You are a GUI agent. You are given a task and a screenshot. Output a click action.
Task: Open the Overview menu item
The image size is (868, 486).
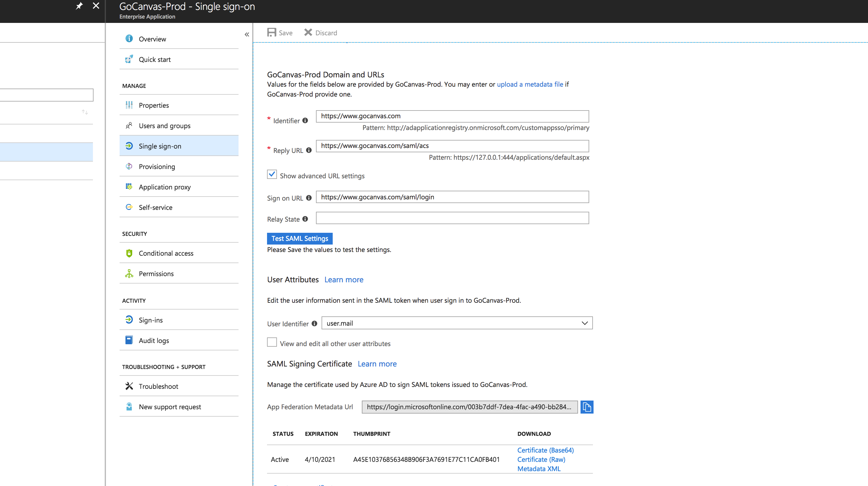pos(179,39)
